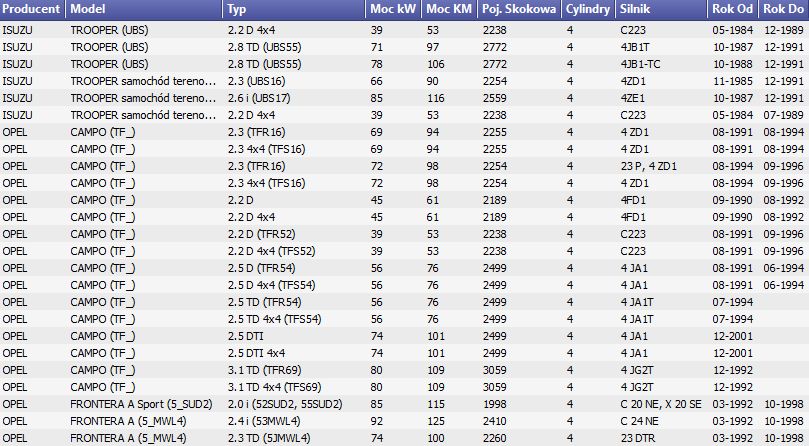Click the 2.5 TD 4x4 (TFS54) cell
This screenshot has height=446, width=809.
click(x=274, y=320)
